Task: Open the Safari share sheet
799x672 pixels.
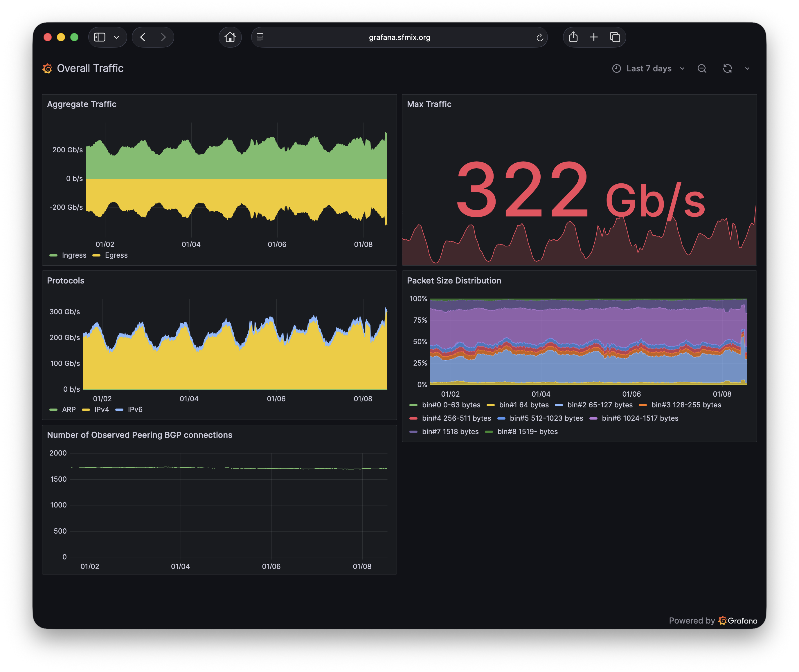Action: pos(573,37)
